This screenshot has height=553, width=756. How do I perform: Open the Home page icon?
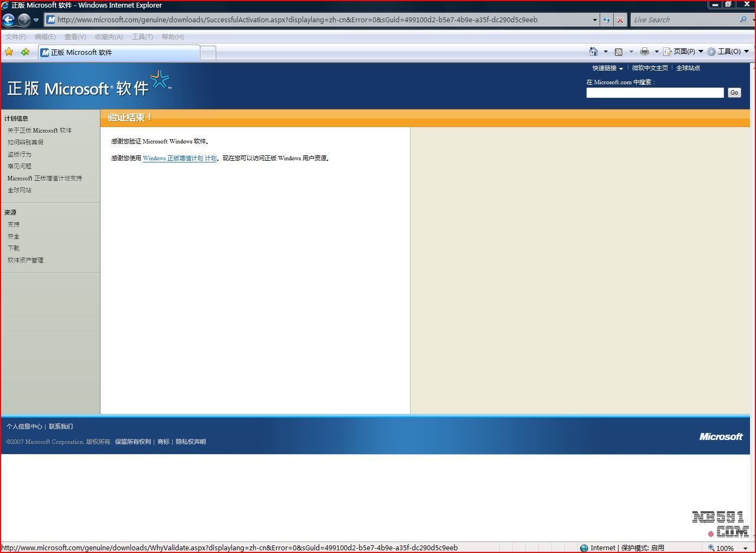coord(593,52)
